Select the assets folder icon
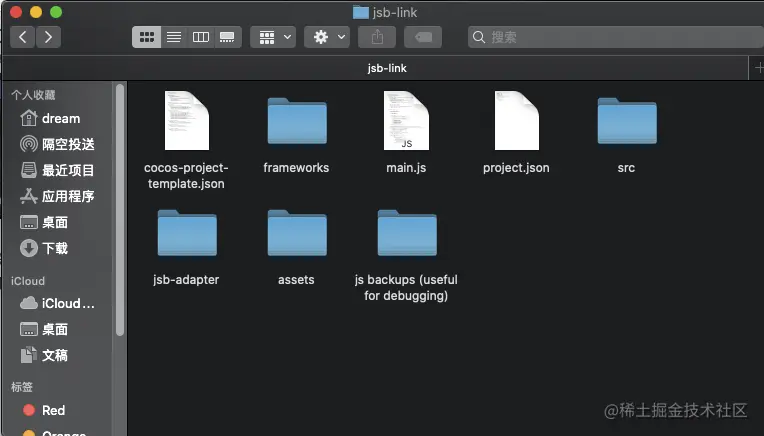Screen dimensions: 764x436 (x=297, y=233)
